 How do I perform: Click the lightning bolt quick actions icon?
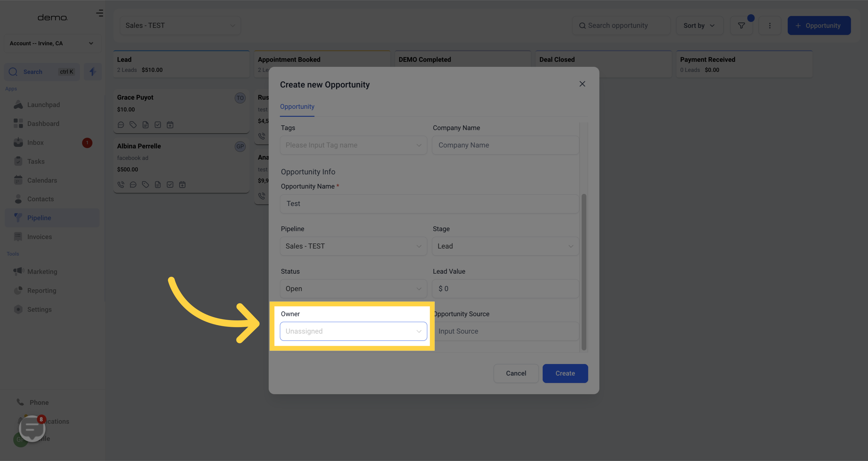coord(92,72)
